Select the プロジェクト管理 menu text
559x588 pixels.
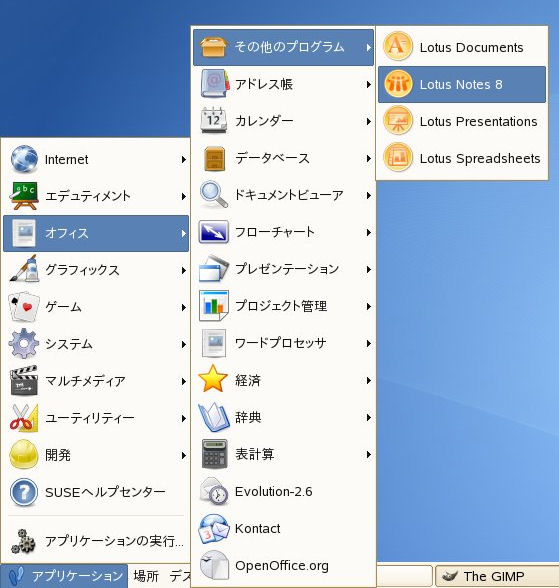tap(281, 306)
